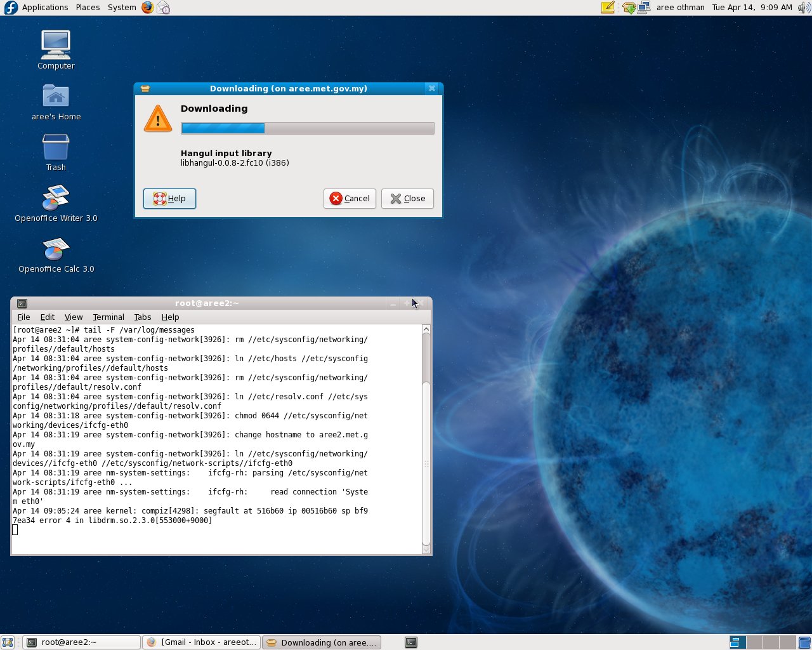
Task: Click the Show Desktop button
Action: (x=8, y=642)
